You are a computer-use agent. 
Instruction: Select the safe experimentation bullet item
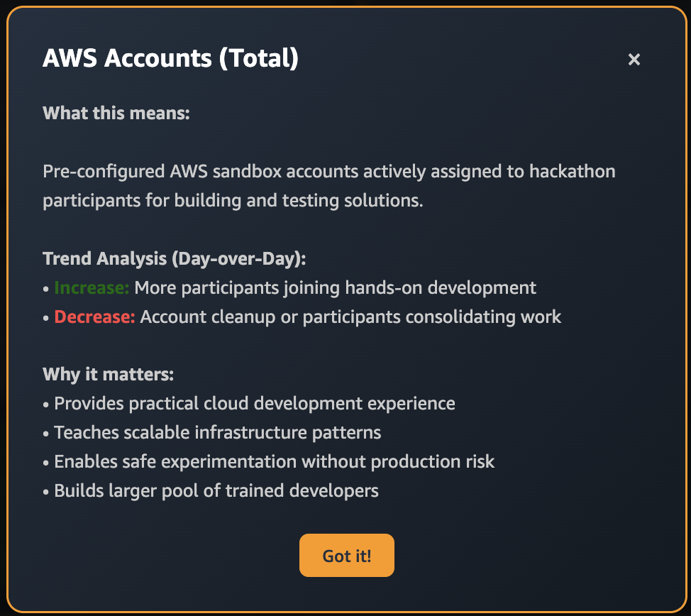point(273,461)
